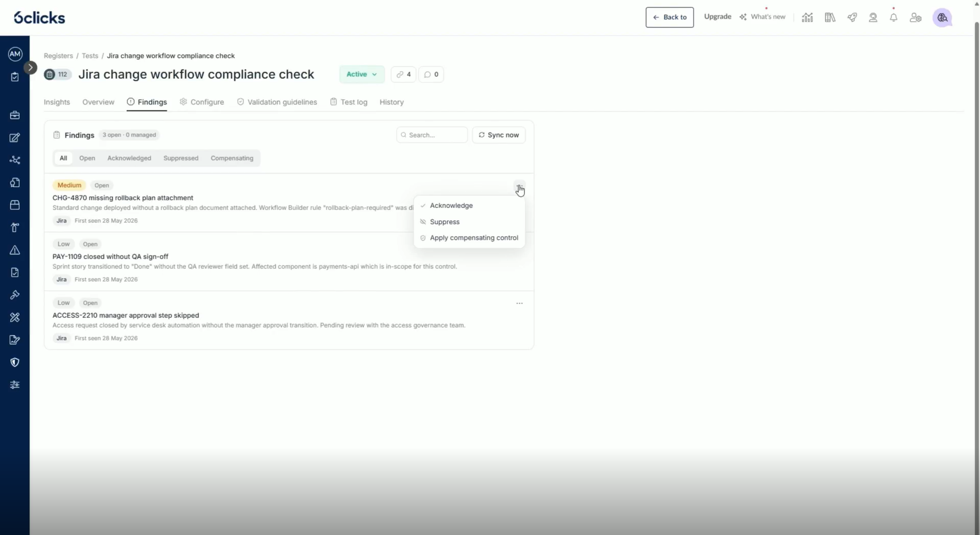Screen dimensions: 980x535
Task: Close the more options menu for CHG-4870
Action: point(519,187)
